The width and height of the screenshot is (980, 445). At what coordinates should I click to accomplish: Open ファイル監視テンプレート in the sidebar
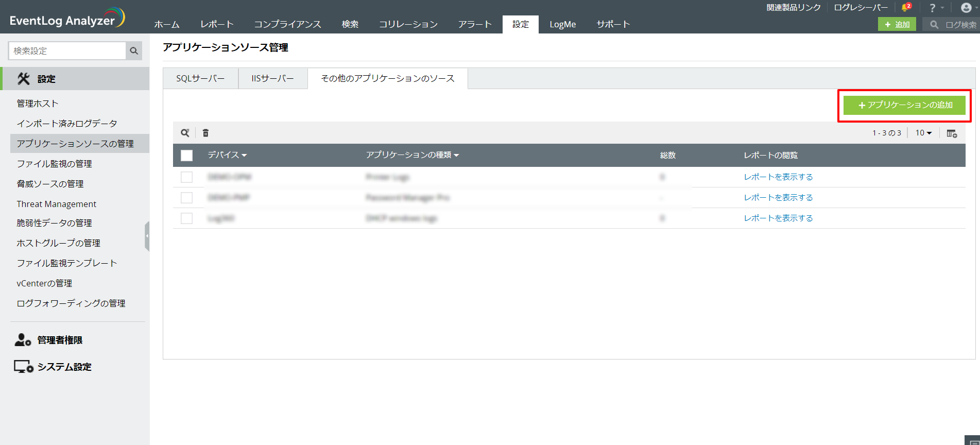click(x=67, y=263)
